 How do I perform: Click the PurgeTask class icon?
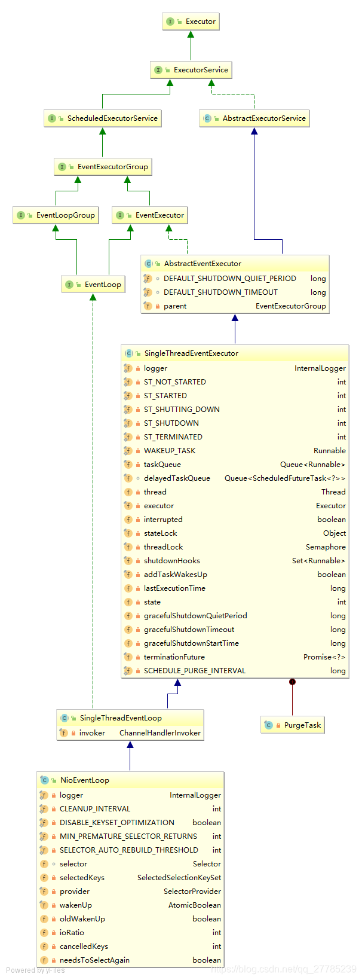pos(269,725)
